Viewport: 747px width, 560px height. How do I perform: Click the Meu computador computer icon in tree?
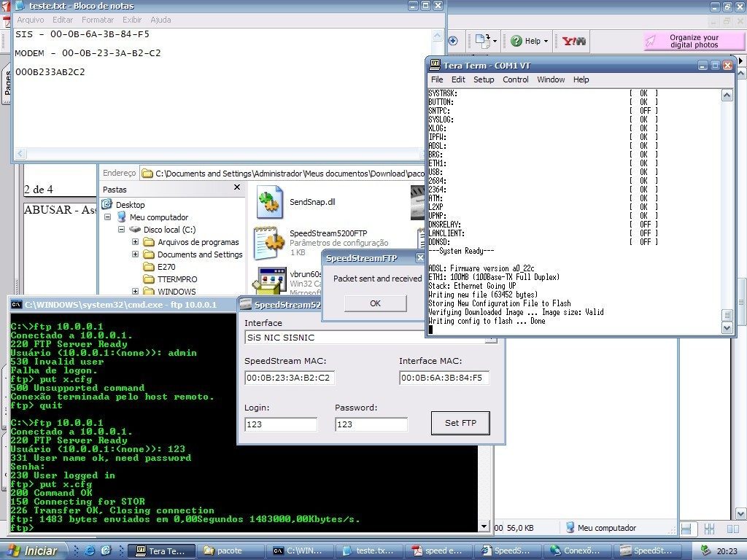[x=123, y=217]
